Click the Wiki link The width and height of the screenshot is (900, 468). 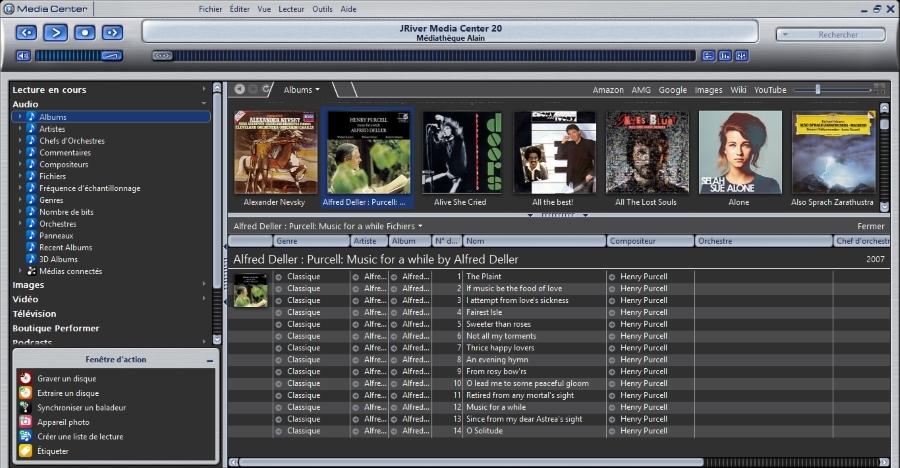(738, 90)
